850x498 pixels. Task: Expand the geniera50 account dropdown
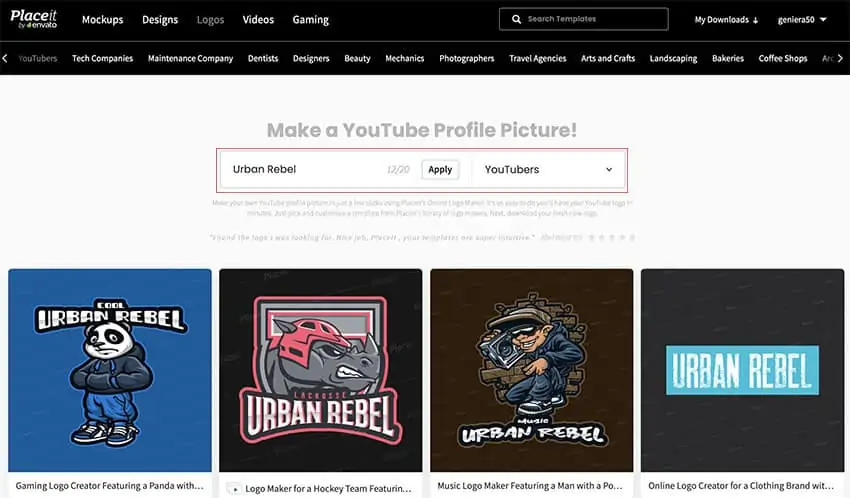click(802, 20)
